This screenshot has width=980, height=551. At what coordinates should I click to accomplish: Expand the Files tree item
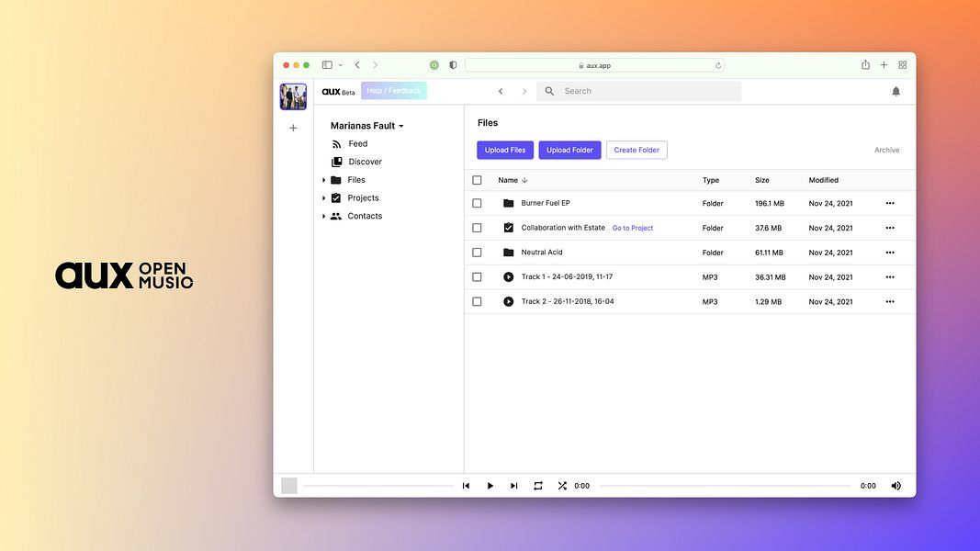[323, 180]
